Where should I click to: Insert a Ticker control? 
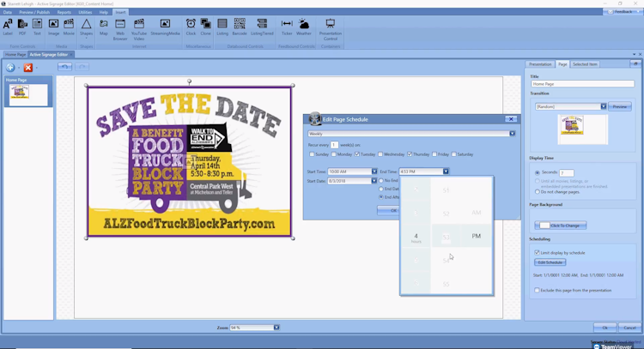[x=287, y=27]
